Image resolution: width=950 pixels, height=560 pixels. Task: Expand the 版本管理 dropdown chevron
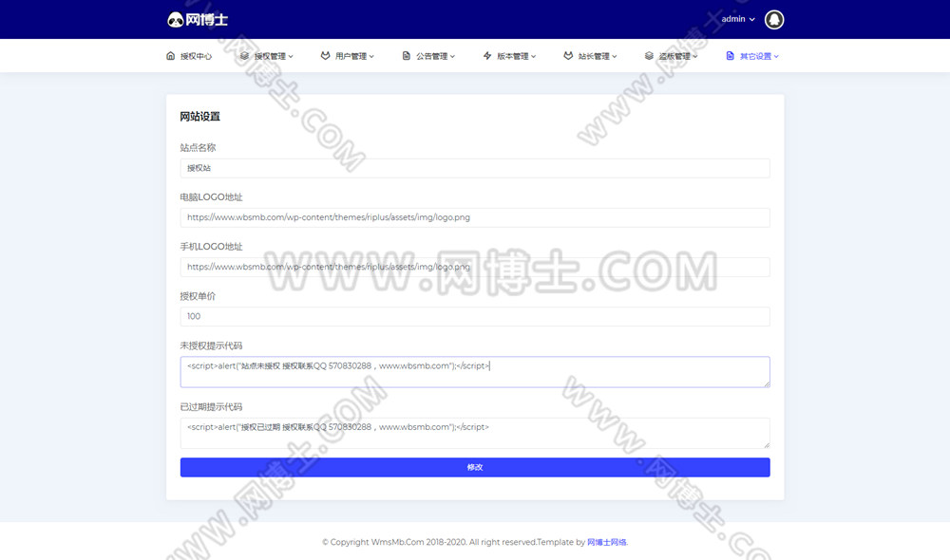point(533,56)
